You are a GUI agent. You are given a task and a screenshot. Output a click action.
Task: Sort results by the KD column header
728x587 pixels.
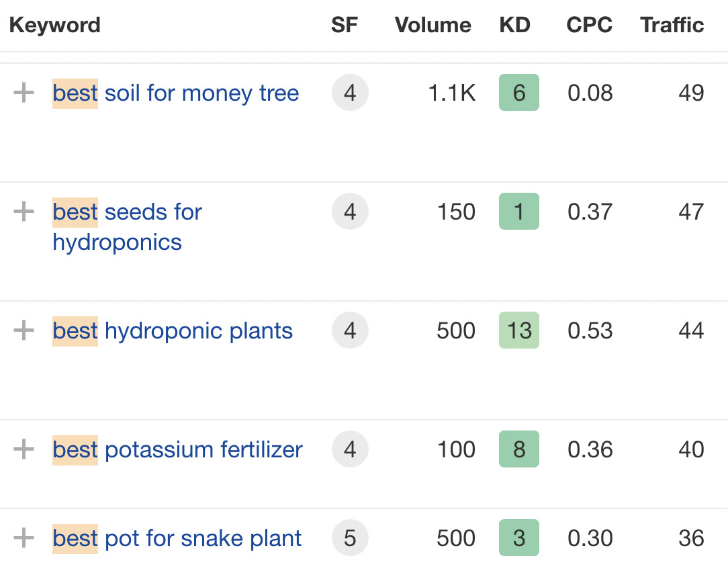[x=514, y=25]
